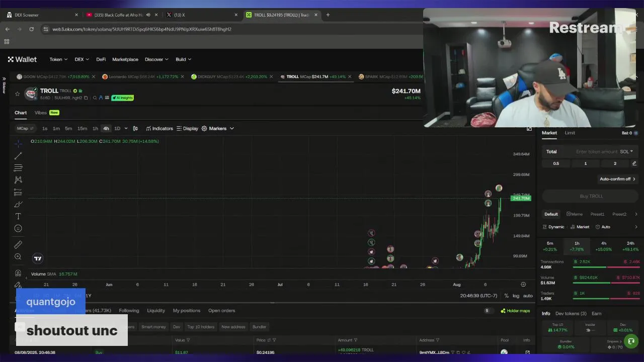The width and height of the screenshot is (644, 362).
Task: Favorite TROLL with the star icon
Action: click(18, 94)
